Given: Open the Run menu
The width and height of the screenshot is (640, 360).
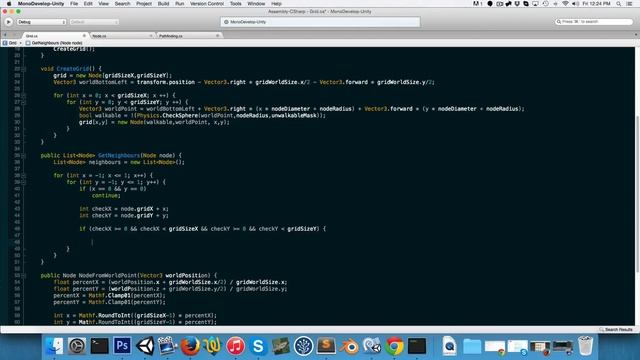Looking at the screenshot, I should 180,4.
